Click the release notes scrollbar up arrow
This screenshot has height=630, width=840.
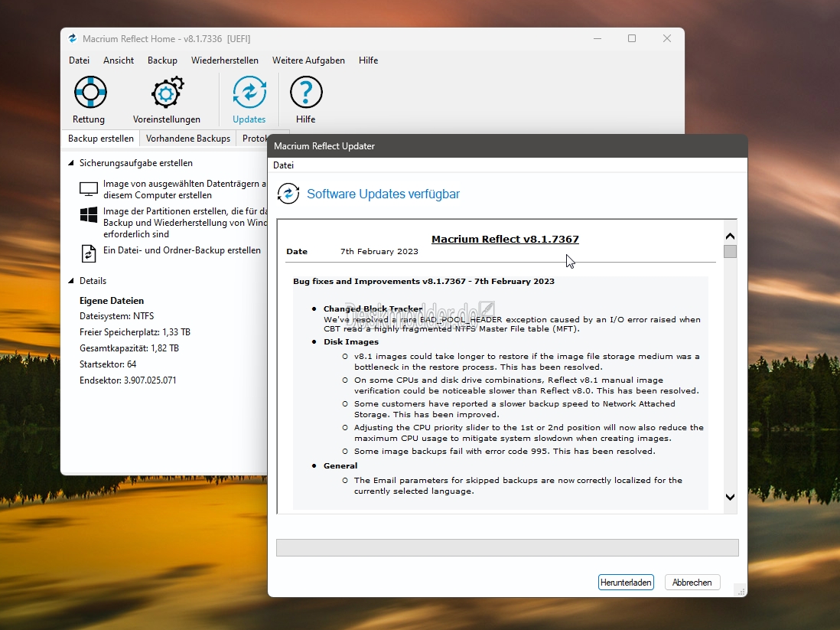pyautogui.click(x=730, y=237)
